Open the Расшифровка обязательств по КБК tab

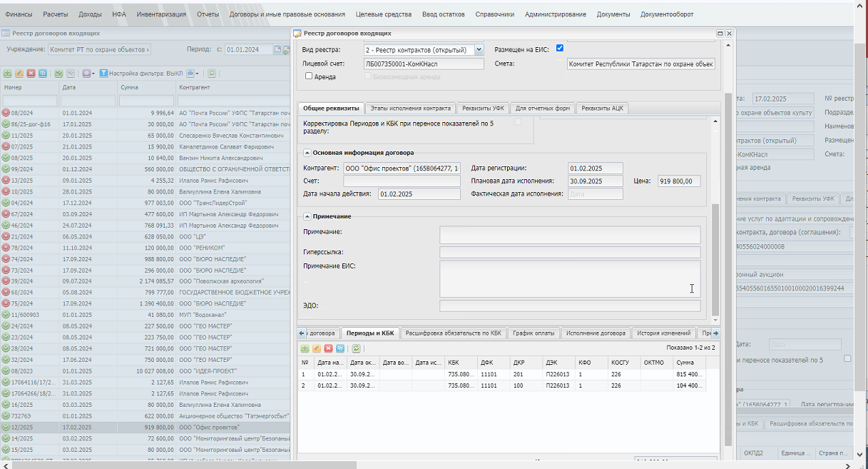tap(454, 333)
